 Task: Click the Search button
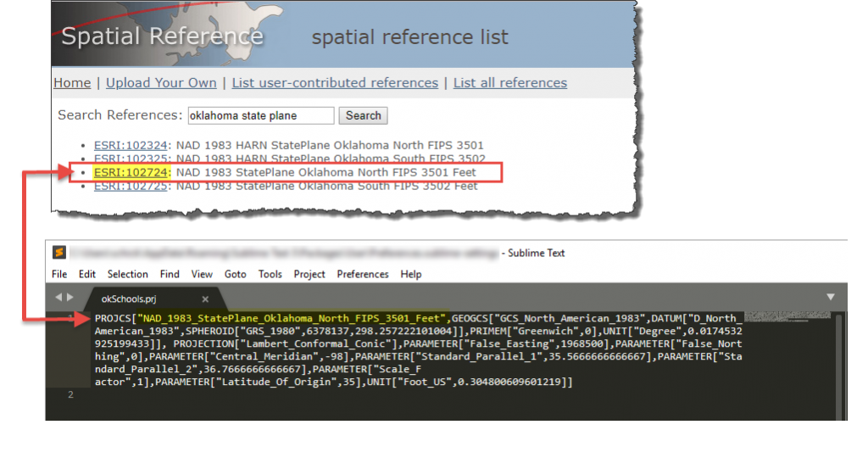[363, 115]
